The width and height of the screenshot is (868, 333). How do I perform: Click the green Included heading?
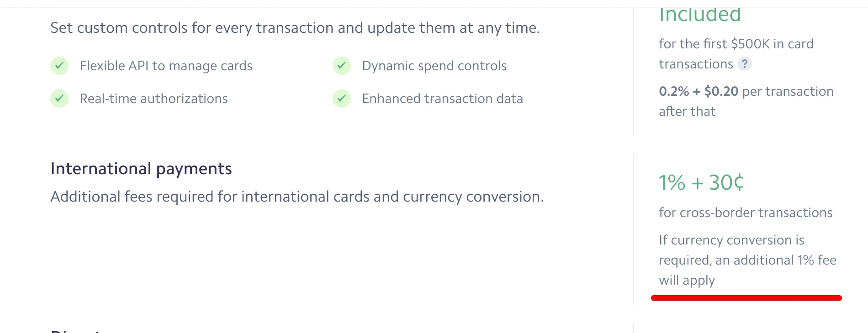699,15
